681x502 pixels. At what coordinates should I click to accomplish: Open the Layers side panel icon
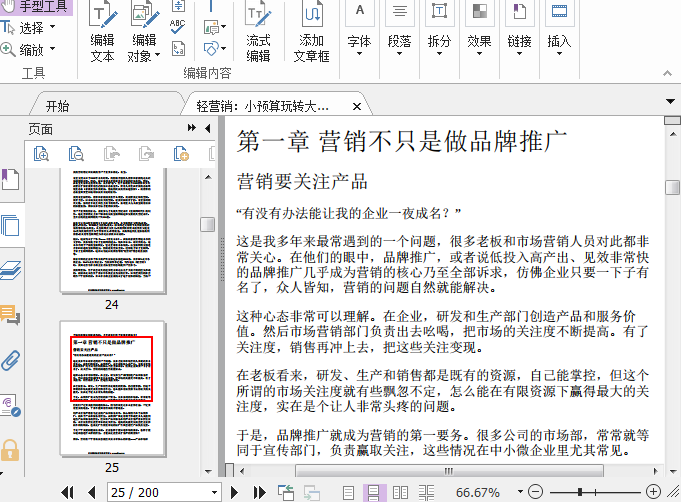(x=10, y=269)
